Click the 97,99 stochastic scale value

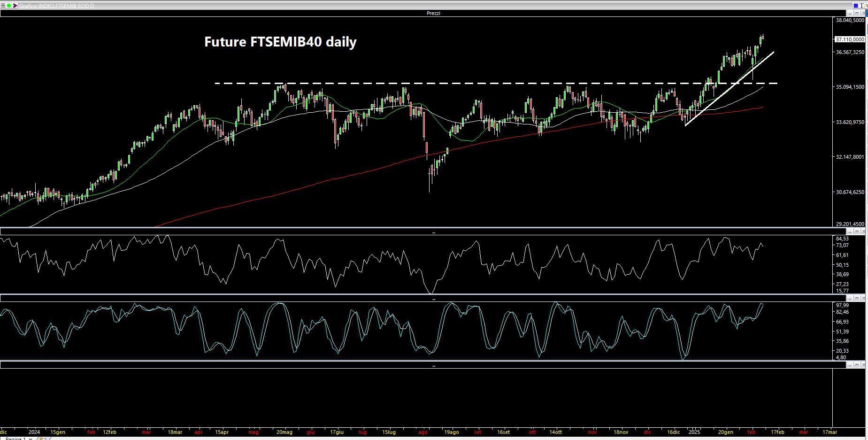point(842,305)
